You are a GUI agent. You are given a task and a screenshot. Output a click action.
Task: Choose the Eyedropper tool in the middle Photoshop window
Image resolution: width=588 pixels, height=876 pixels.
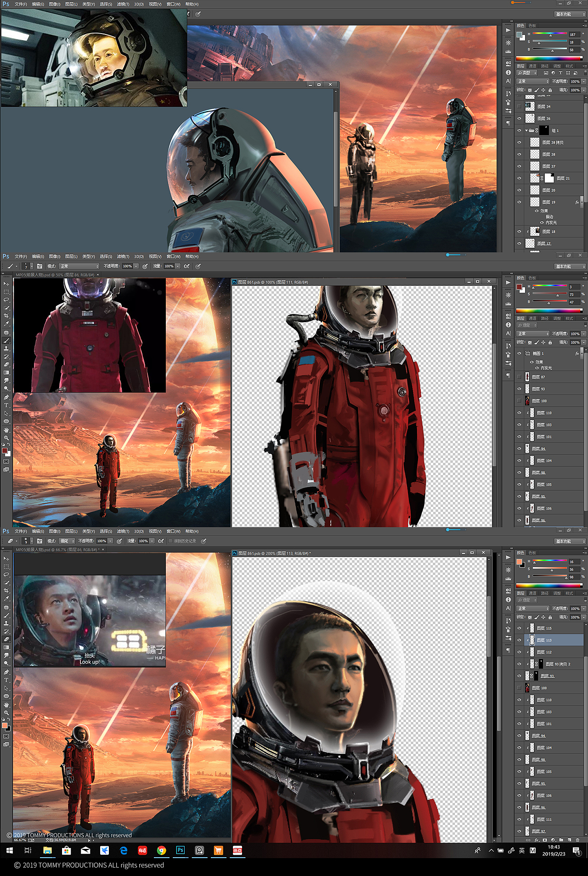(x=6, y=324)
